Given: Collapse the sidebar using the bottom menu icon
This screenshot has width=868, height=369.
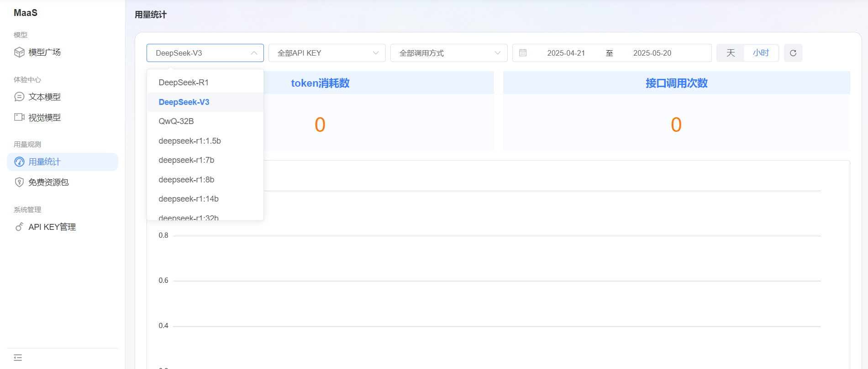Looking at the screenshot, I should coord(18,358).
